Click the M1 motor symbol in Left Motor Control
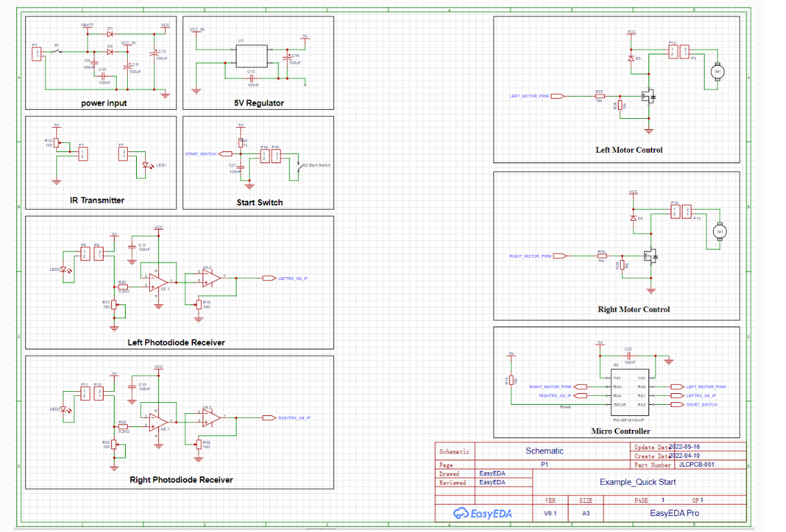Image resolution: width=786 pixels, height=532 pixels. coord(716,72)
